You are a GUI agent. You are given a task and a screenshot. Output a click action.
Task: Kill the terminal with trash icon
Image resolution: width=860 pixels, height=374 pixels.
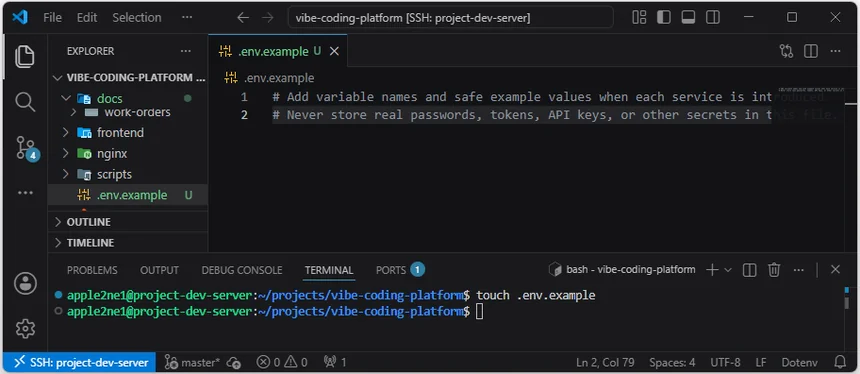point(774,270)
